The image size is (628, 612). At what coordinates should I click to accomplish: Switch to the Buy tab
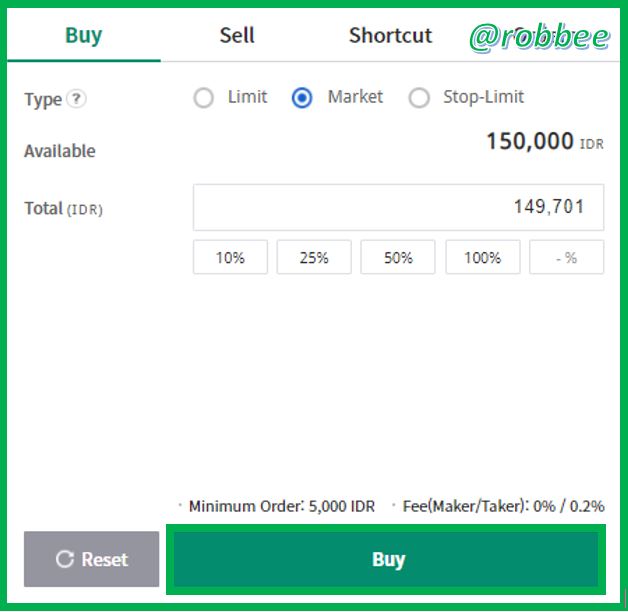[83, 36]
